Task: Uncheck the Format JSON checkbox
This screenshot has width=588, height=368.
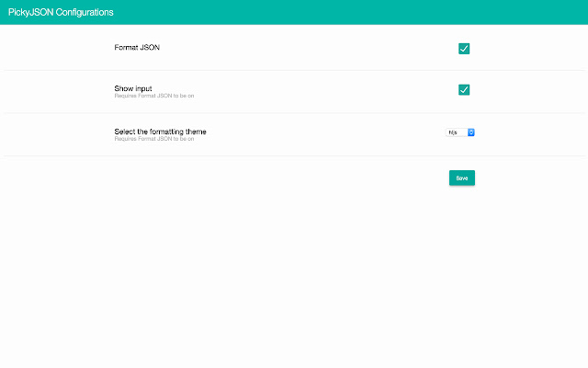Action: click(x=464, y=49)
